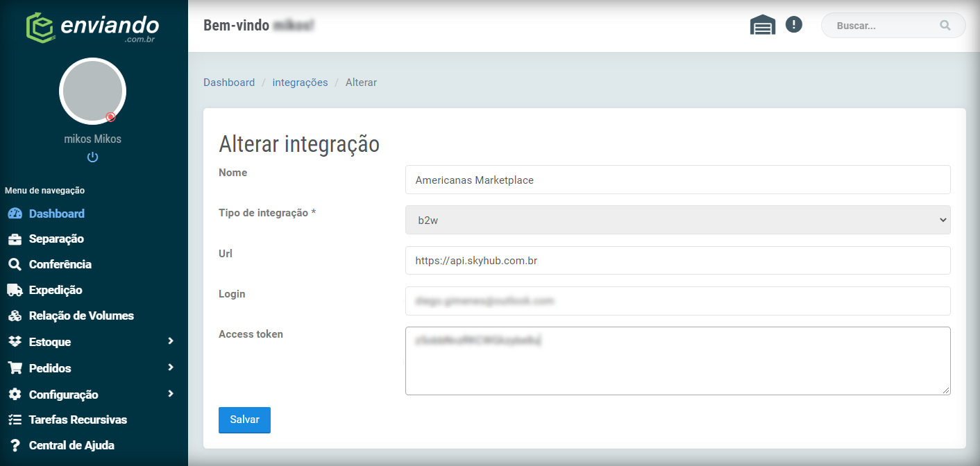Click the Access token label
Viewport: 980px width, 466px height.
[x=251, y=334]
